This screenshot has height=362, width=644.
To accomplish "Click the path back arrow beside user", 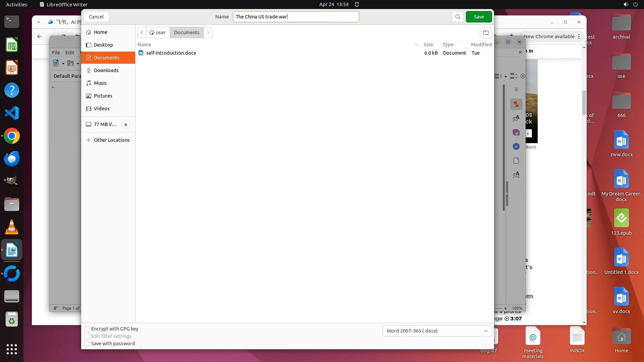I will point(142,33).
